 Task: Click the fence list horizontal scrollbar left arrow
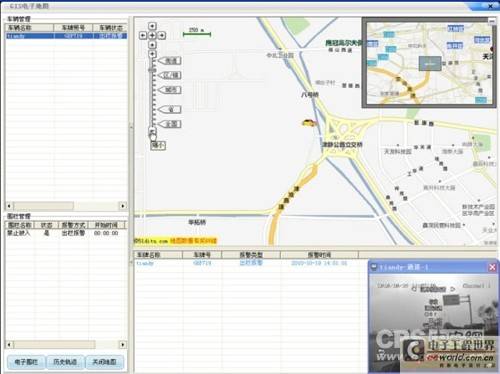pyautogui.click(x=9, y=344)
